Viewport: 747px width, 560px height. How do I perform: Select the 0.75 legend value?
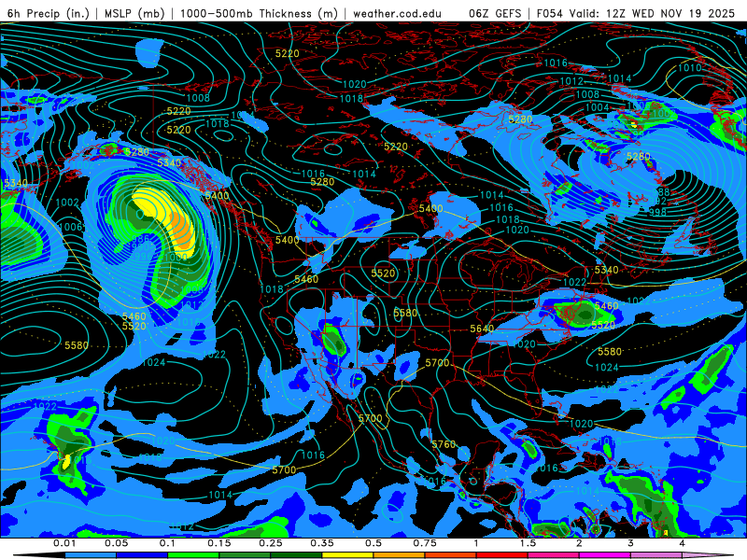425,543
